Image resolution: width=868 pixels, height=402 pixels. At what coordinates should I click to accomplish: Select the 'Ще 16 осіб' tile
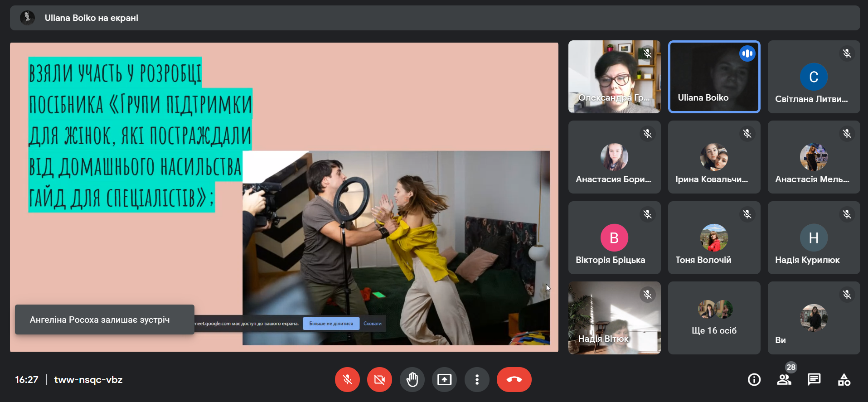714,318
